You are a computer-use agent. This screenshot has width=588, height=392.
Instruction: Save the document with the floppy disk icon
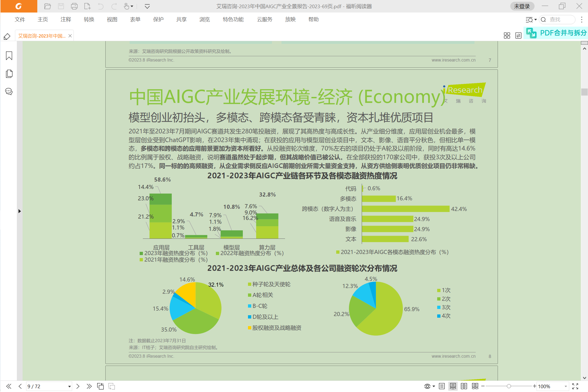(x=61, y=6)
